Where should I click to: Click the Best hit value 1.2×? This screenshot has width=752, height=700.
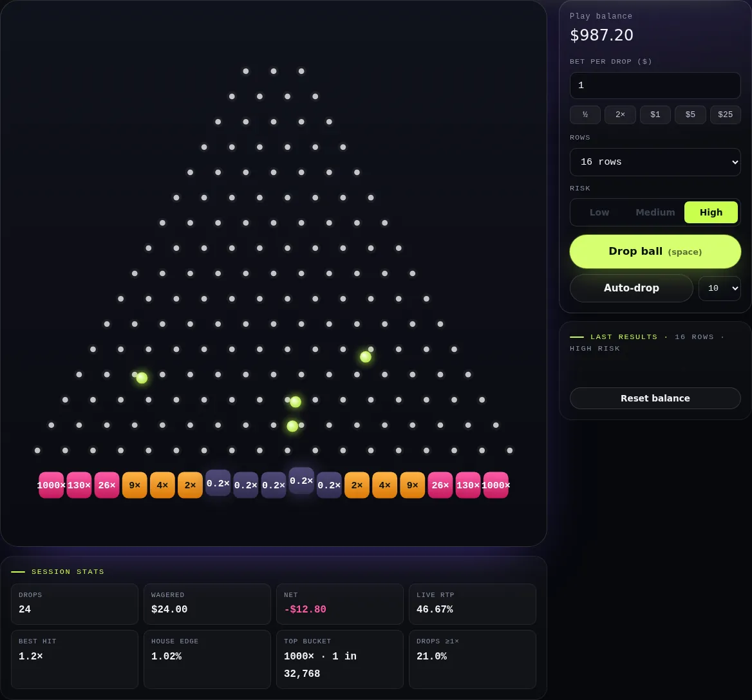pyautogui.click(x=31, y=656)
